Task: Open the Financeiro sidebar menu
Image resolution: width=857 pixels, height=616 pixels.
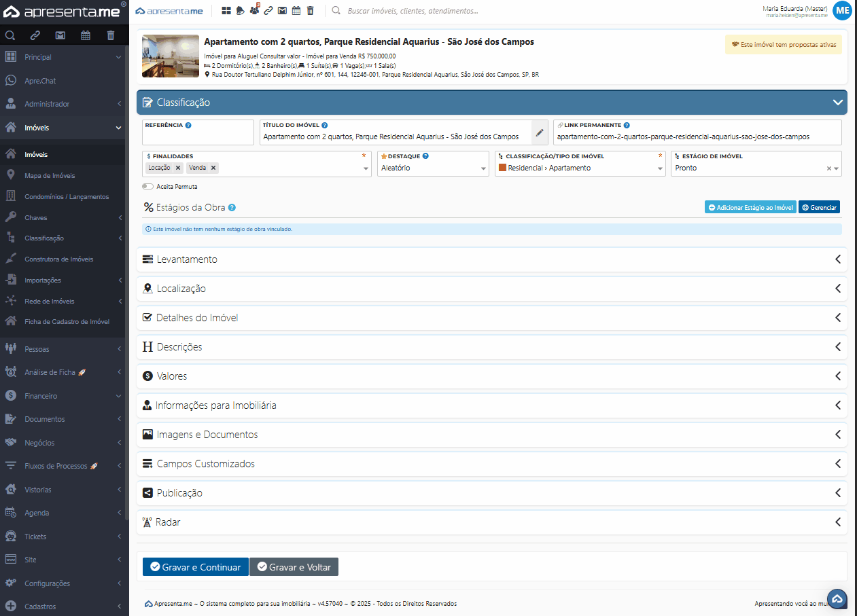Action: click(x=41, y=396)
